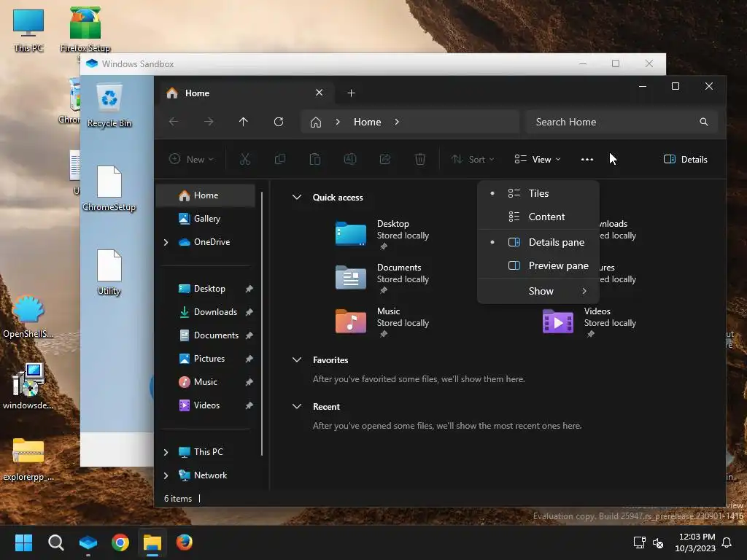Screen dimensions: 747x560
Task: Click the Forward navigation arrow
Action: (209, 122)
